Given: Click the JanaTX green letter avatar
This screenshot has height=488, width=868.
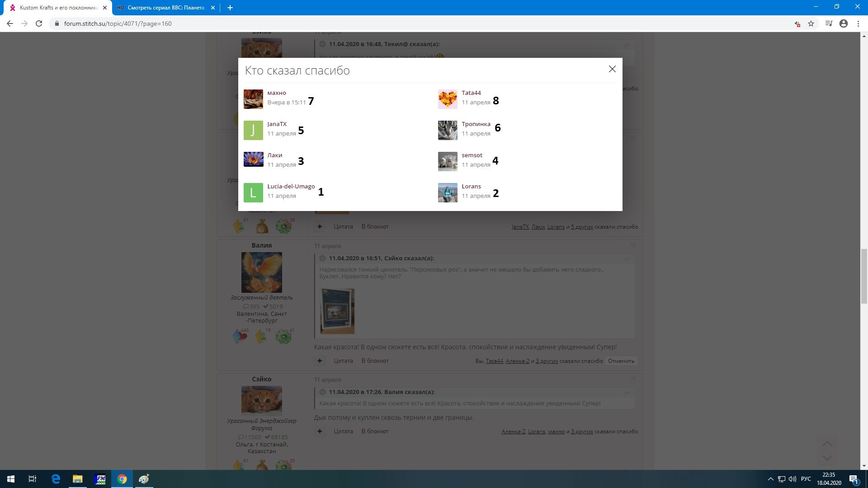Looking at the screenshot, I should coord(253,130).
